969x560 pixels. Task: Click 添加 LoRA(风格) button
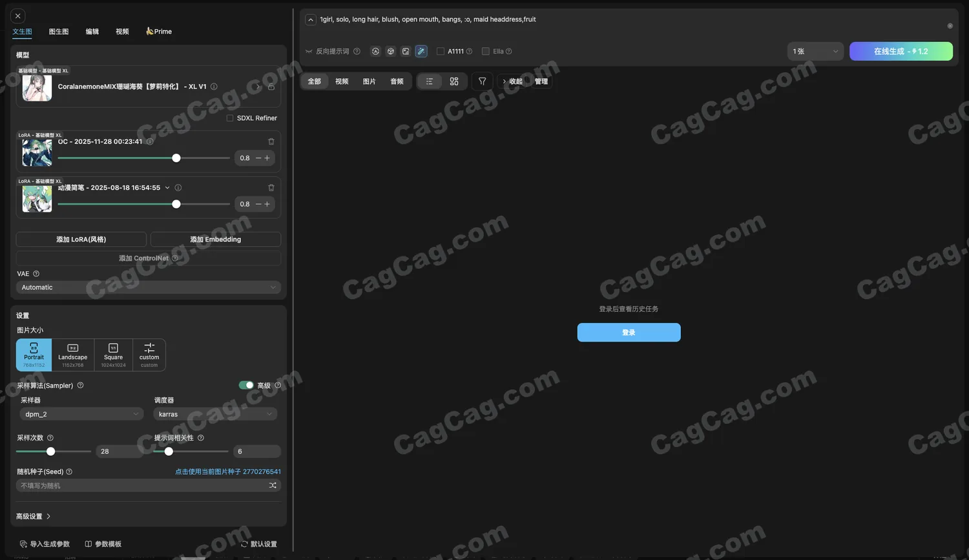pyautogui.click(x=81, y=239)
